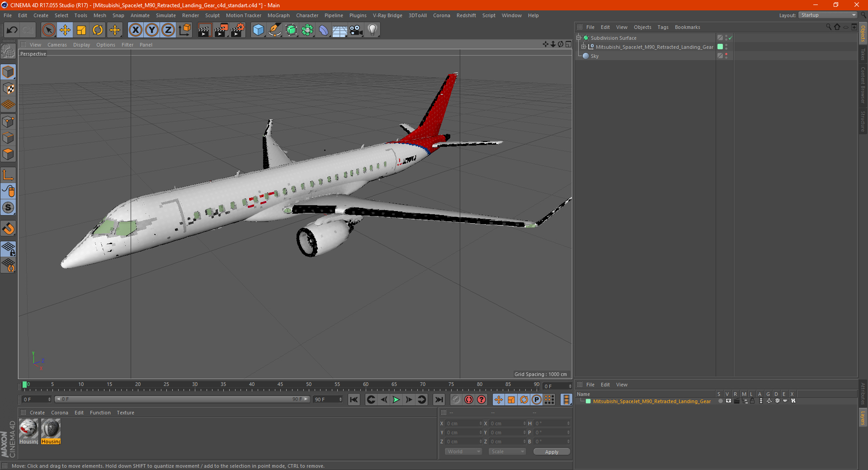
Task: Toggle Z axis lock icon
Action: [168, 30]
